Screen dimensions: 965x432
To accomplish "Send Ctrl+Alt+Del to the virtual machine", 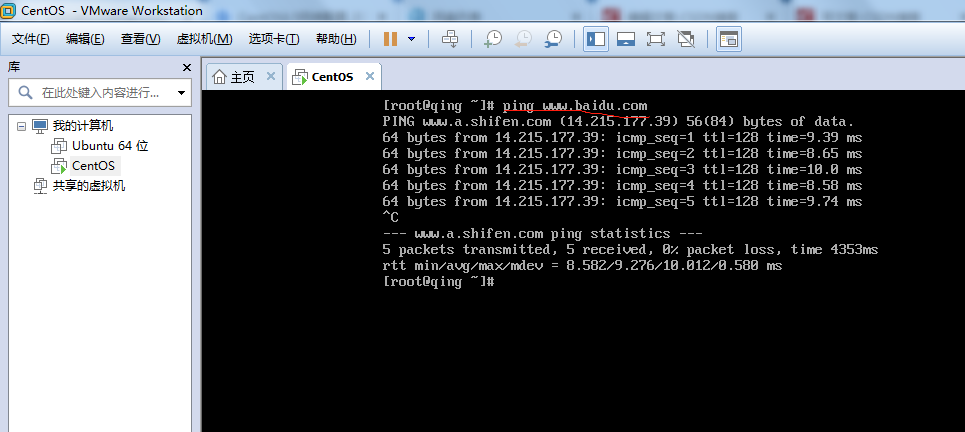I will 450,39.
